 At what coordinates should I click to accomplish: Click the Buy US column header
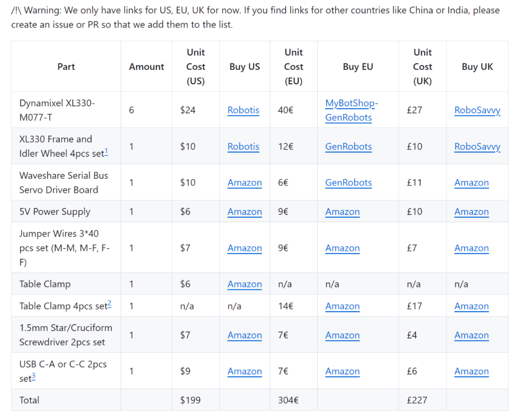[245, 67]
